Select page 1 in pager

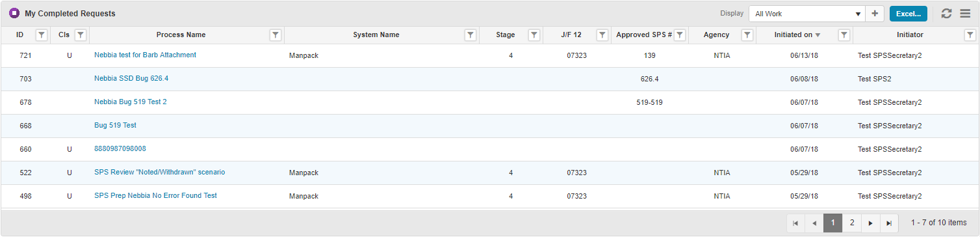coord(833,223)
